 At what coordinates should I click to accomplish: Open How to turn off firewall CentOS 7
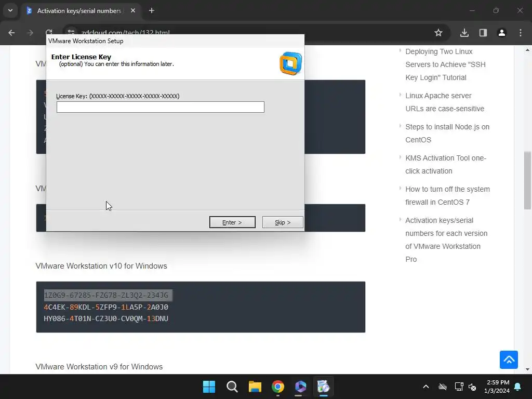coord(447,195)
